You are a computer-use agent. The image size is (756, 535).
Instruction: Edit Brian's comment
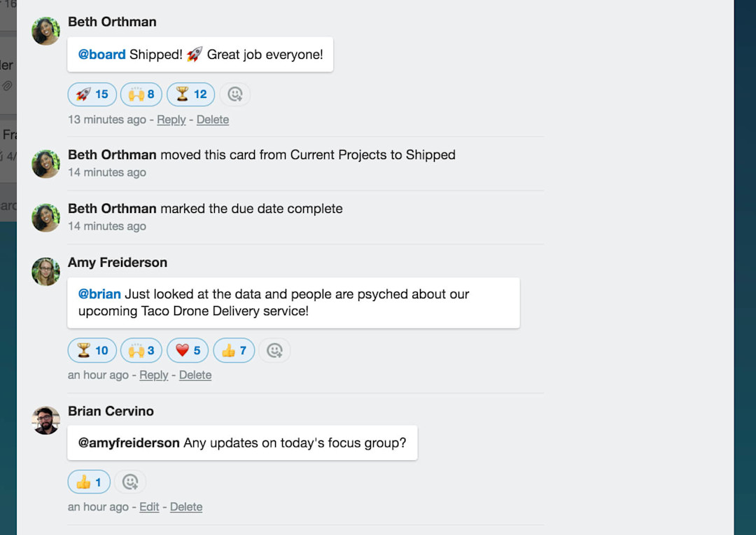(x=148, y=506)
